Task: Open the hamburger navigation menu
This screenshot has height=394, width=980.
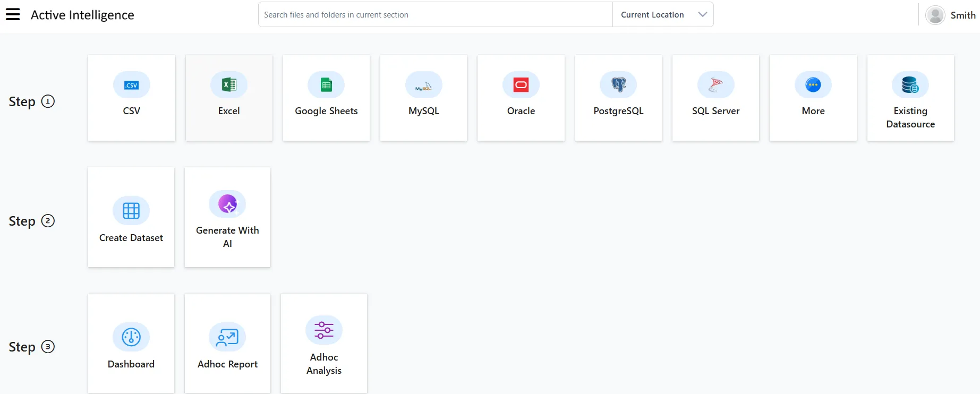Action: click(13, 14)
